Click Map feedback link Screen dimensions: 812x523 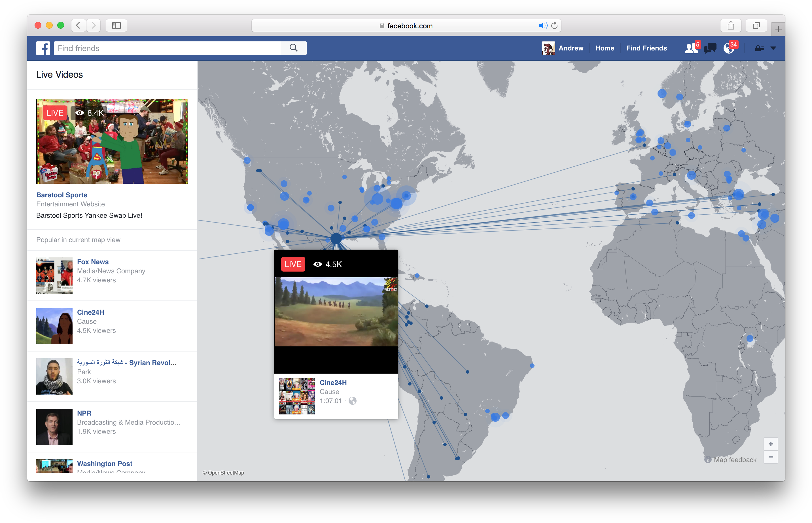(x=735, y=460)
